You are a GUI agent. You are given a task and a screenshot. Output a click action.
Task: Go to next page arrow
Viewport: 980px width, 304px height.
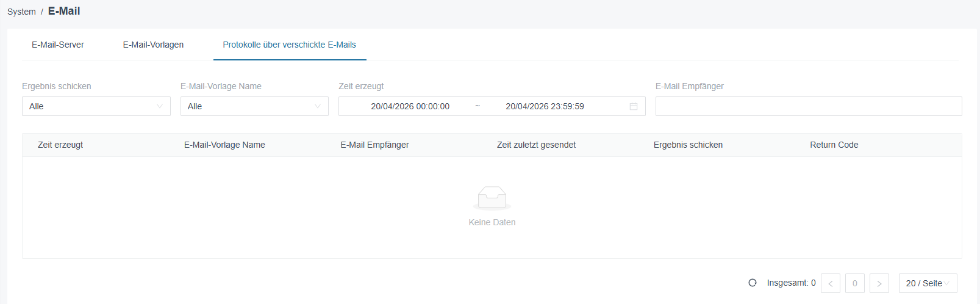click(x=879, y=283)
